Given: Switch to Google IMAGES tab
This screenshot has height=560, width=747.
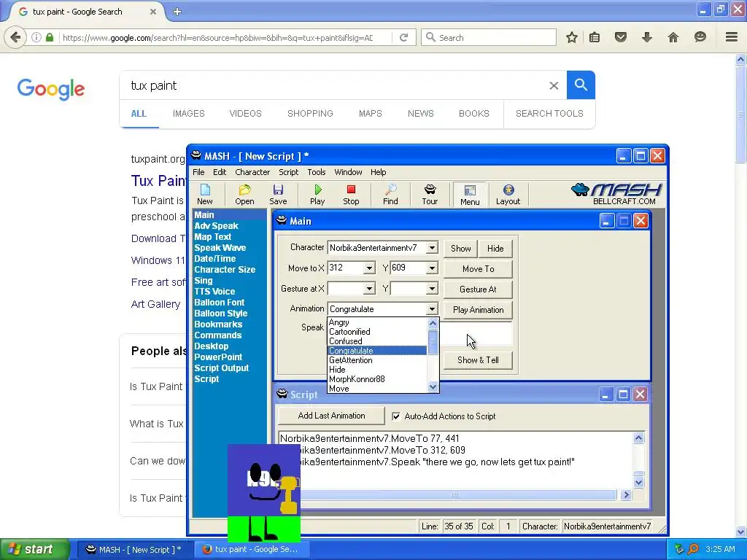Looking at the screenshot, I should point(189,113).
